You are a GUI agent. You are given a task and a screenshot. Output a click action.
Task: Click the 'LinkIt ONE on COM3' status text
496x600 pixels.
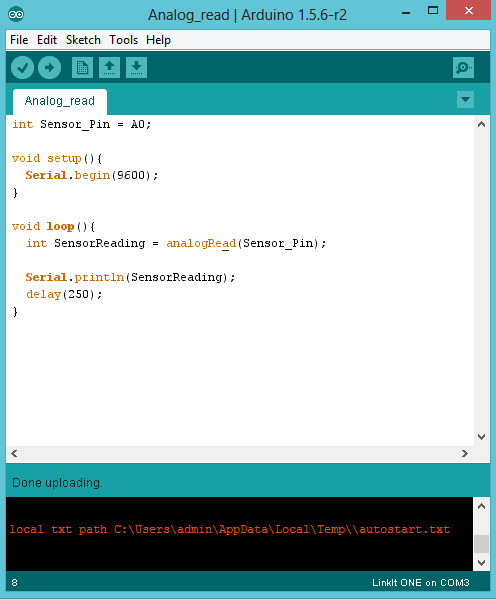click(x=421, y=583)
